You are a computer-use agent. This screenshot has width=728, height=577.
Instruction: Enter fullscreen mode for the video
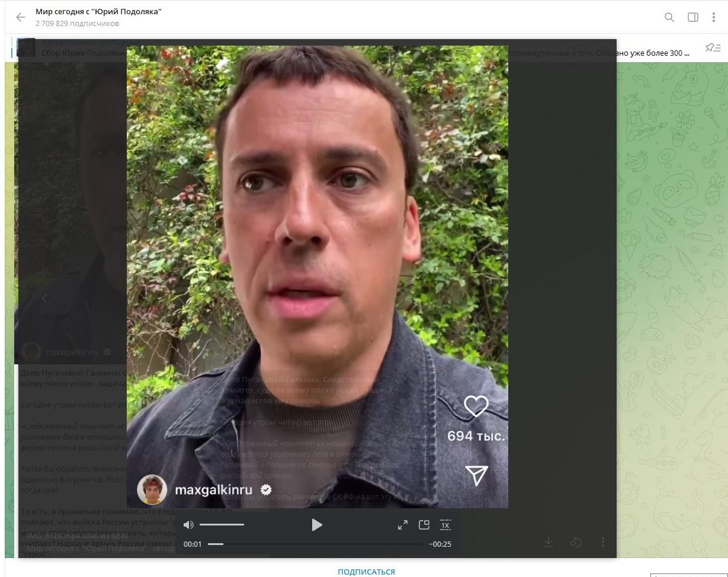[x=402, y=525]
